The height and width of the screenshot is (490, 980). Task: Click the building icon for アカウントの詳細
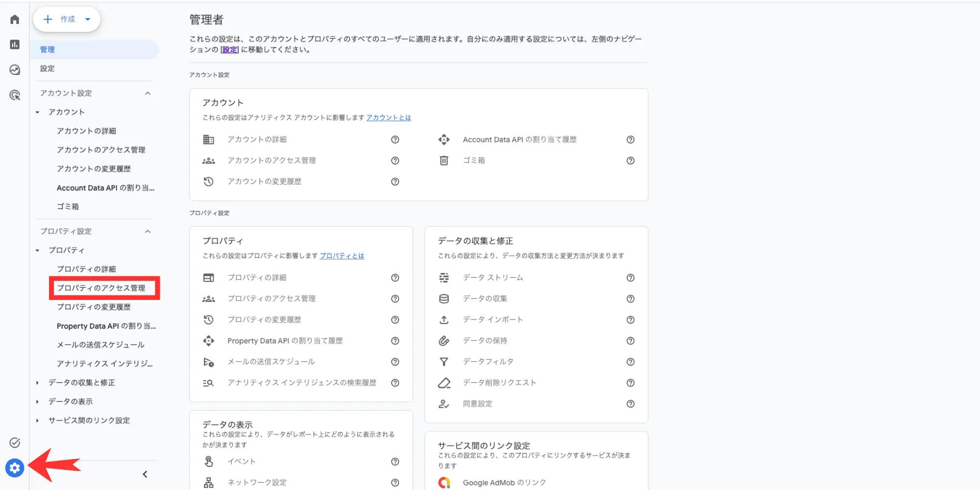[x=209, y=140]
